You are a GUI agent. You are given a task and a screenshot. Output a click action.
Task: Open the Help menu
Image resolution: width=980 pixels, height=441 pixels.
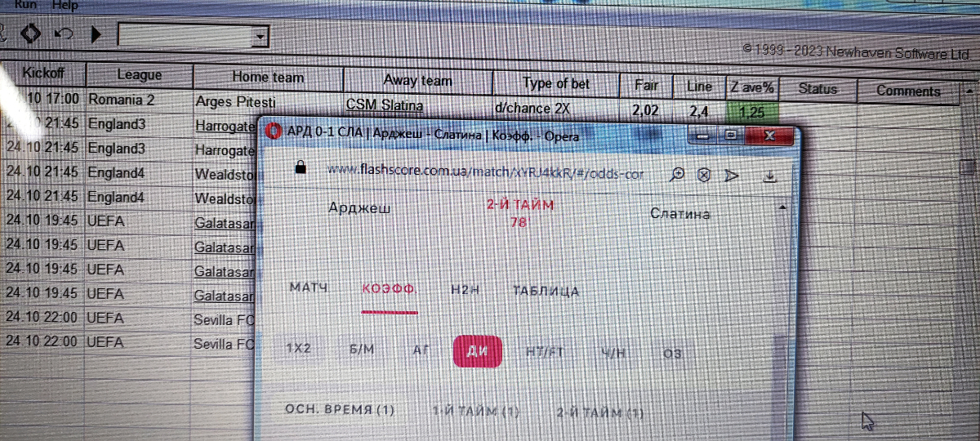click(65, 6)
